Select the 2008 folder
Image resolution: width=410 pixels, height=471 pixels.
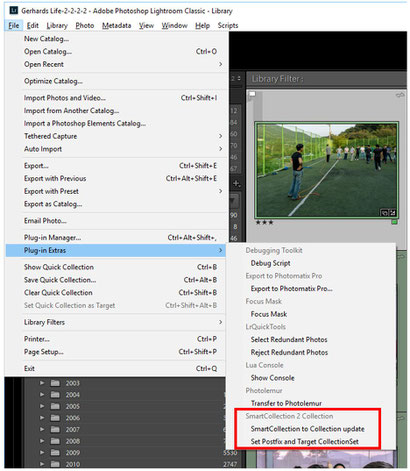(72, 441)
